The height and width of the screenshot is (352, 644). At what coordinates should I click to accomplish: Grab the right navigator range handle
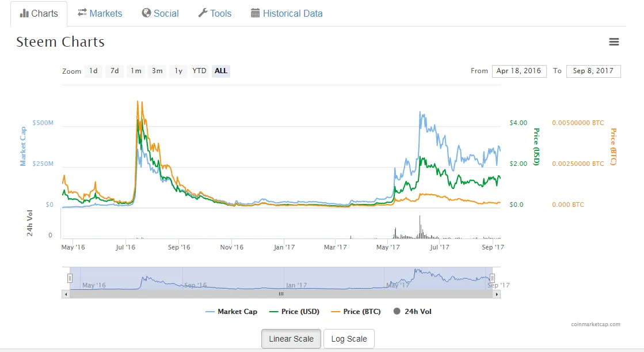492,278
